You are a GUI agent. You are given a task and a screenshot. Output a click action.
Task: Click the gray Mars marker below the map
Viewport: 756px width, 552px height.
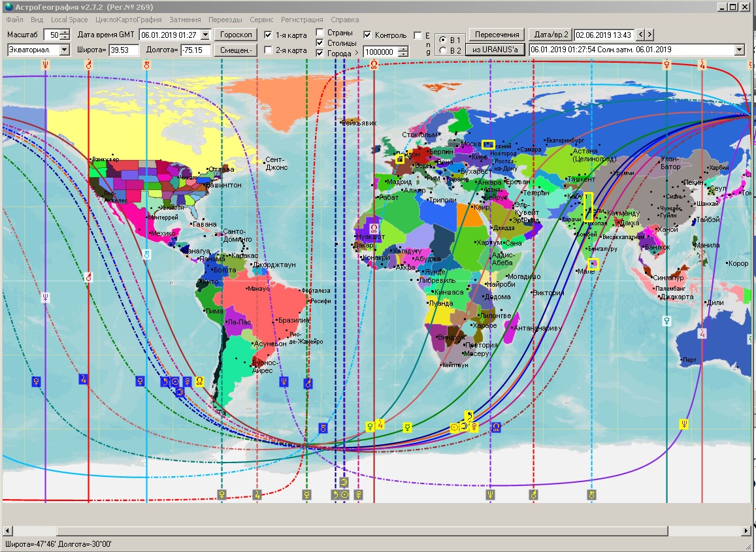point(533,495)
